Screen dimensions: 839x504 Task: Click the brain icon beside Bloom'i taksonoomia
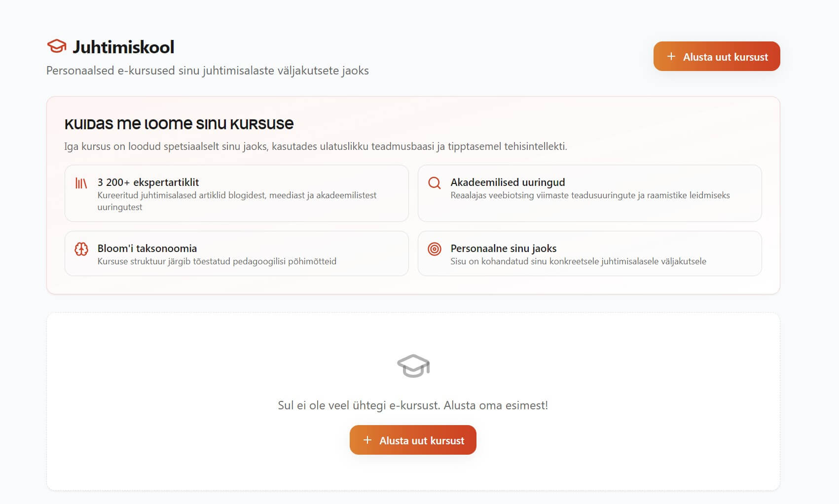tap(81, 249)
